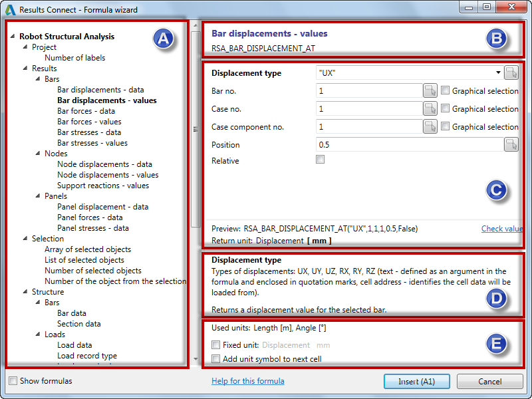Viewport: 532px width, 399px height.
Task: Click the Insert (A1) button
Action: 417,381
